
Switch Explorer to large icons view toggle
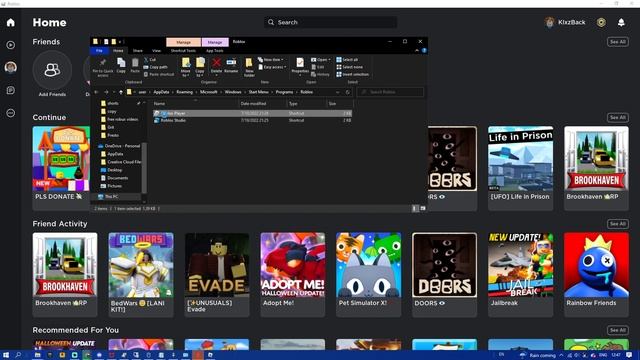click(423, 209)
